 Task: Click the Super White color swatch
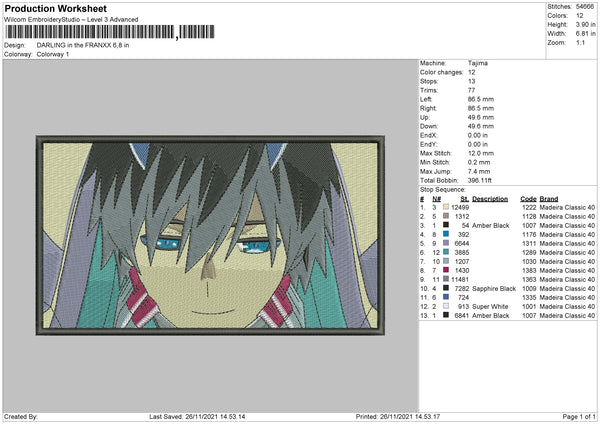point(446,306)
